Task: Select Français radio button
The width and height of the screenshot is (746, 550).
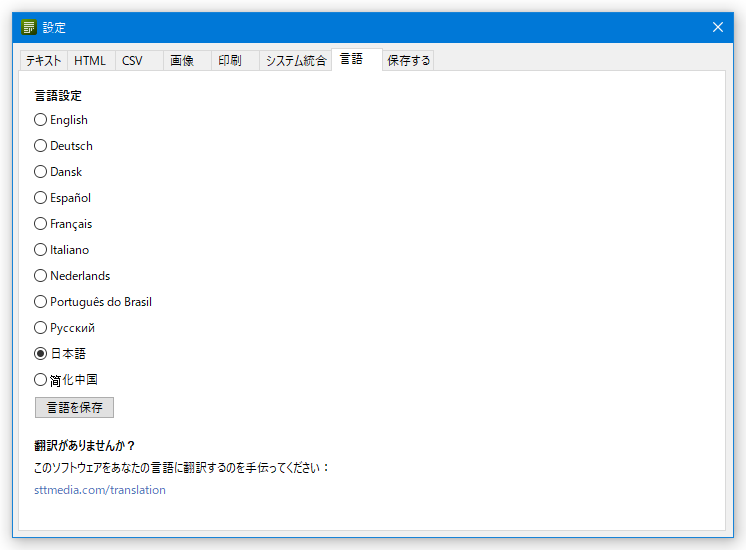Action: 63,224
